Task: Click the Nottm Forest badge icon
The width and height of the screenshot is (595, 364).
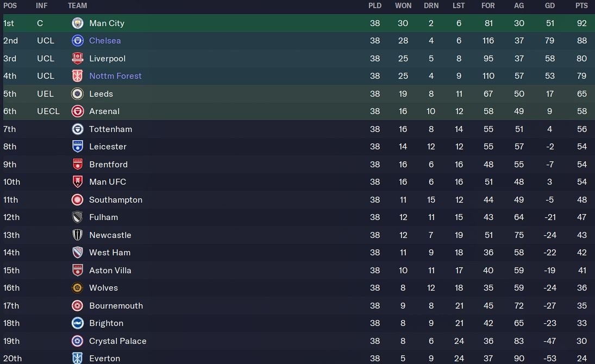Action: [77, 76]
